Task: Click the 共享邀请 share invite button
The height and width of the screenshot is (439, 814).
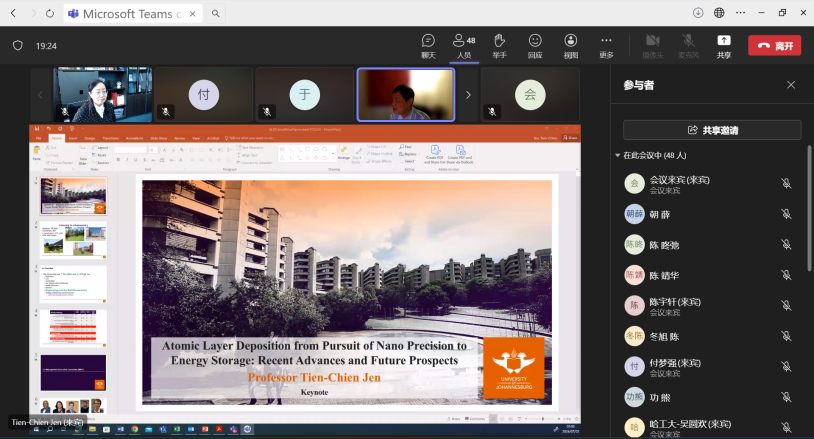Action: tap(712, 130)
